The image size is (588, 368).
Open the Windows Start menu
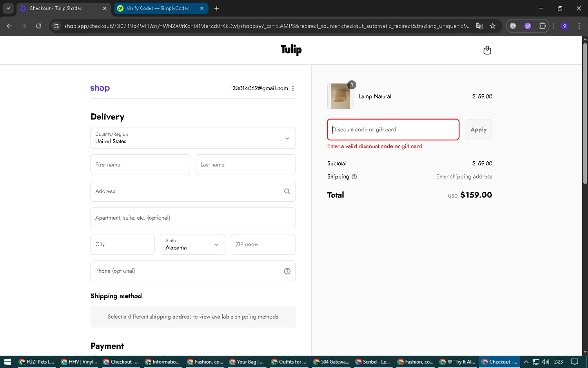7,362
